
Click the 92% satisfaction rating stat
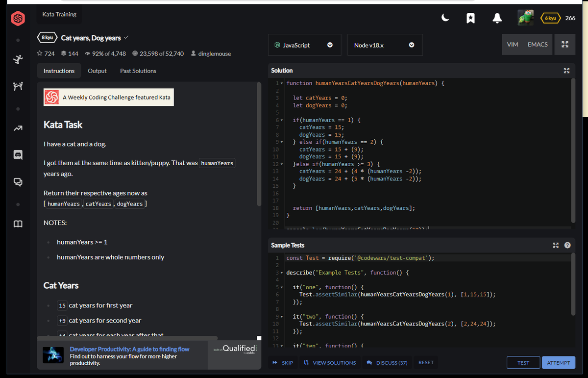coord(105,53)
